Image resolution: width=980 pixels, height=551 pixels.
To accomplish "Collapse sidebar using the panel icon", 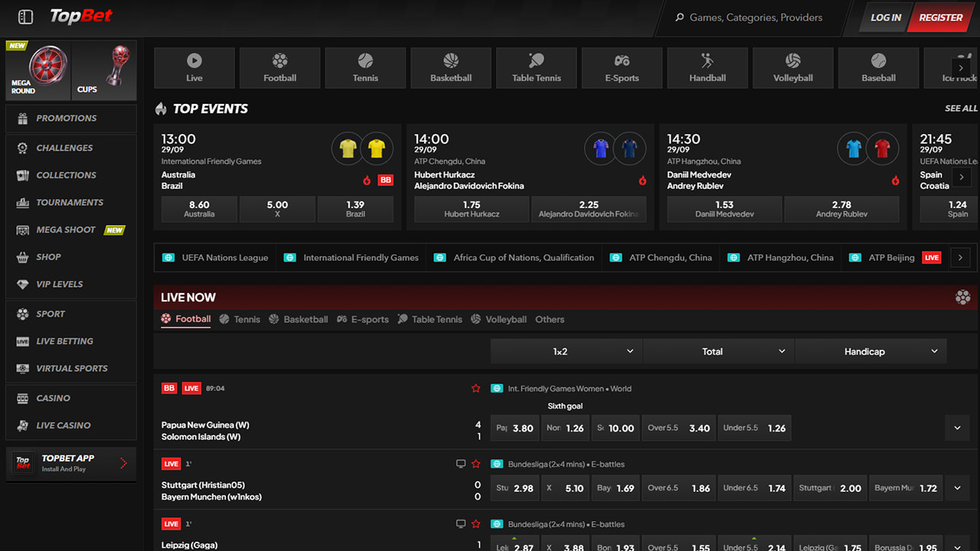I will pos(25,17).
